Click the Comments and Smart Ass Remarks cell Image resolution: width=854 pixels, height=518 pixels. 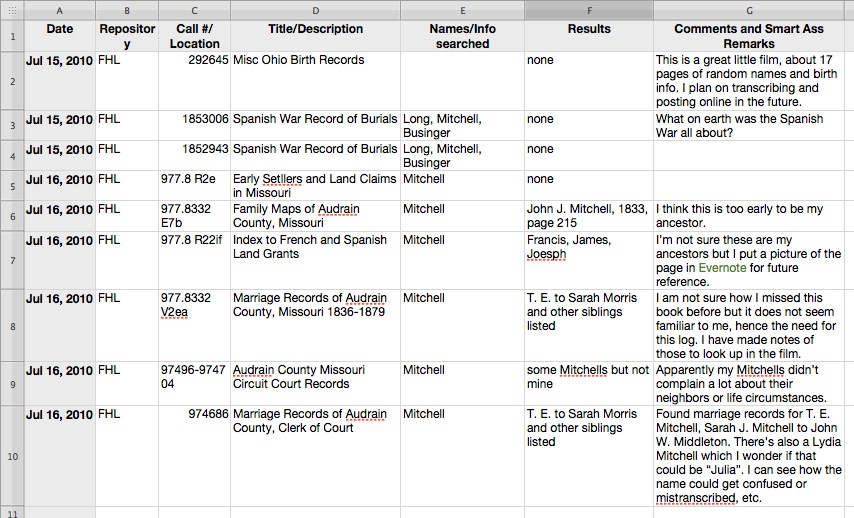point(753,36)
